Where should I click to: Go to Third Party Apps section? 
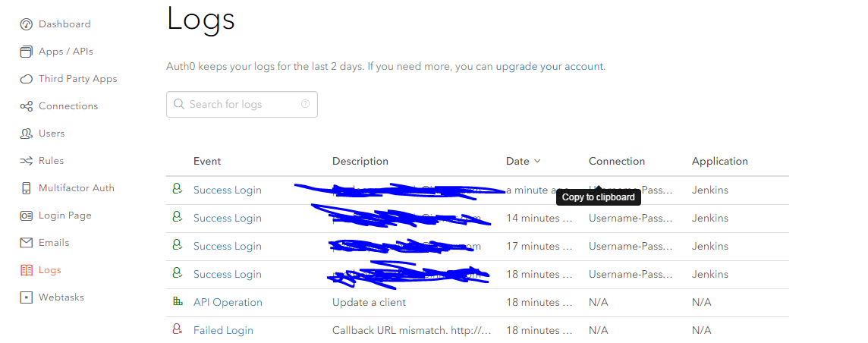point(78,79)
